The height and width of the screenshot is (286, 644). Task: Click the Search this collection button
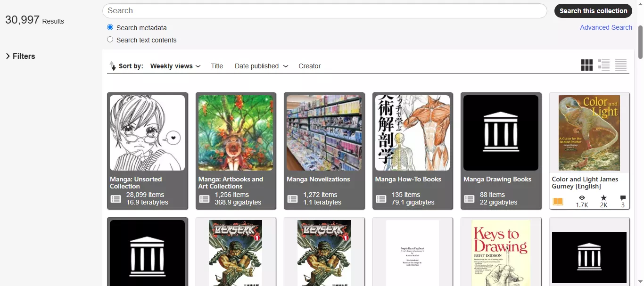[593, 11]
